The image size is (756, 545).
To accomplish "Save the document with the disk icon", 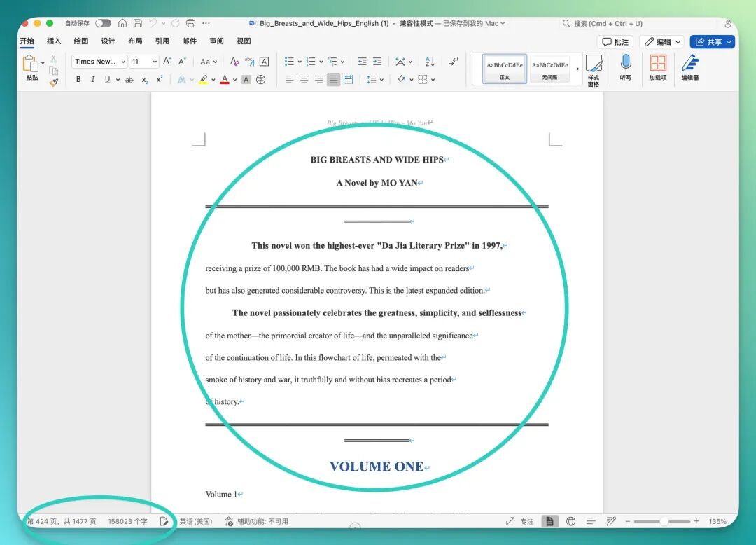I will (x=138, y=23).
